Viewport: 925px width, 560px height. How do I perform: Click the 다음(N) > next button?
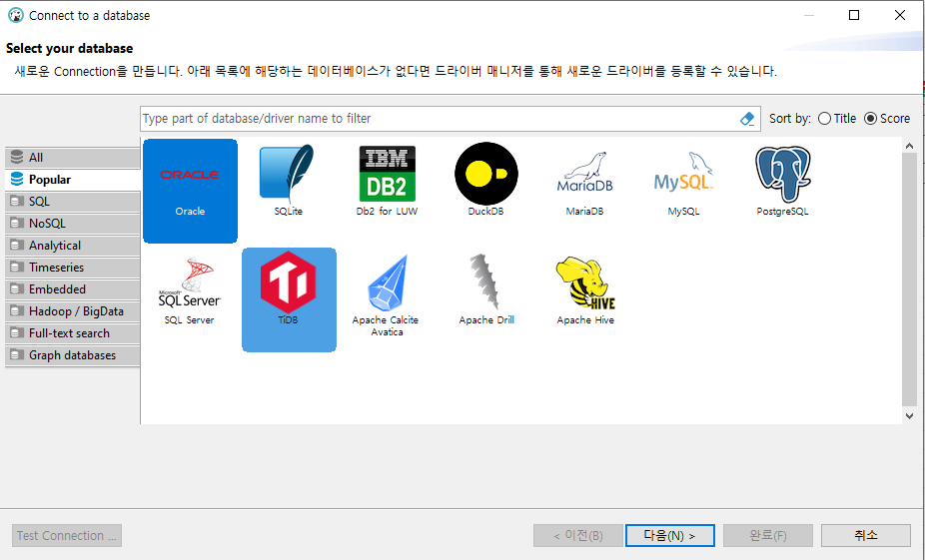click(669, 535)
